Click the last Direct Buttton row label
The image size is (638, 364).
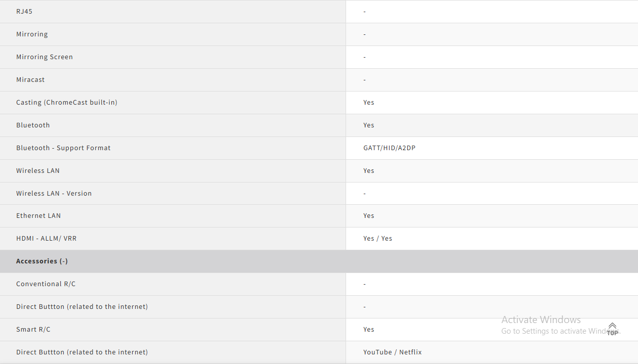(x=82, y=352)
